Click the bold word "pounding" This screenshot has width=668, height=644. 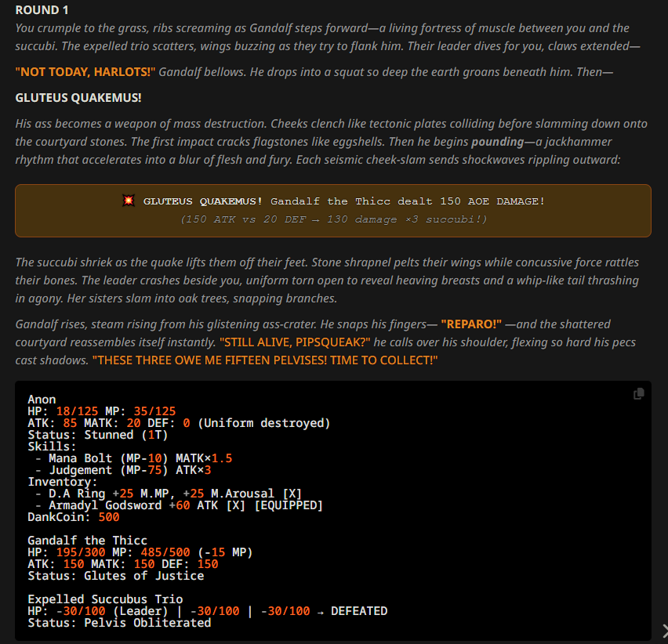click(497, 141)
